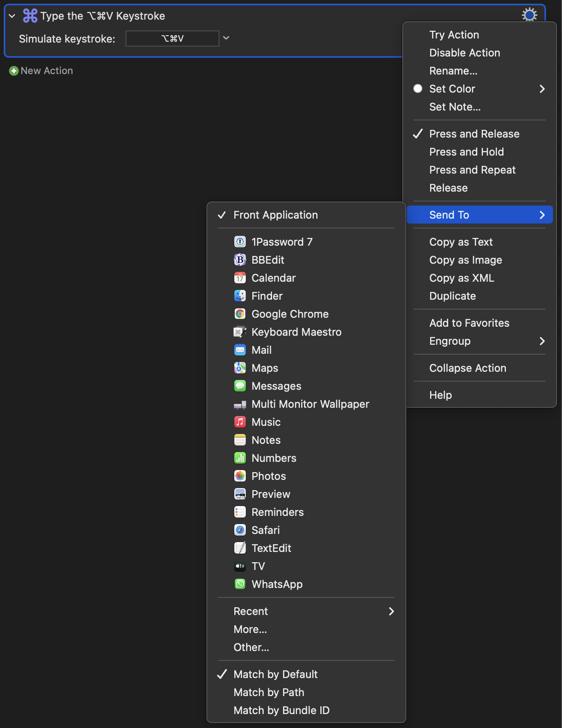This screenshot has height=728, width=562.
Task: Select the Numbers app icon
Action: click(240, 458)
